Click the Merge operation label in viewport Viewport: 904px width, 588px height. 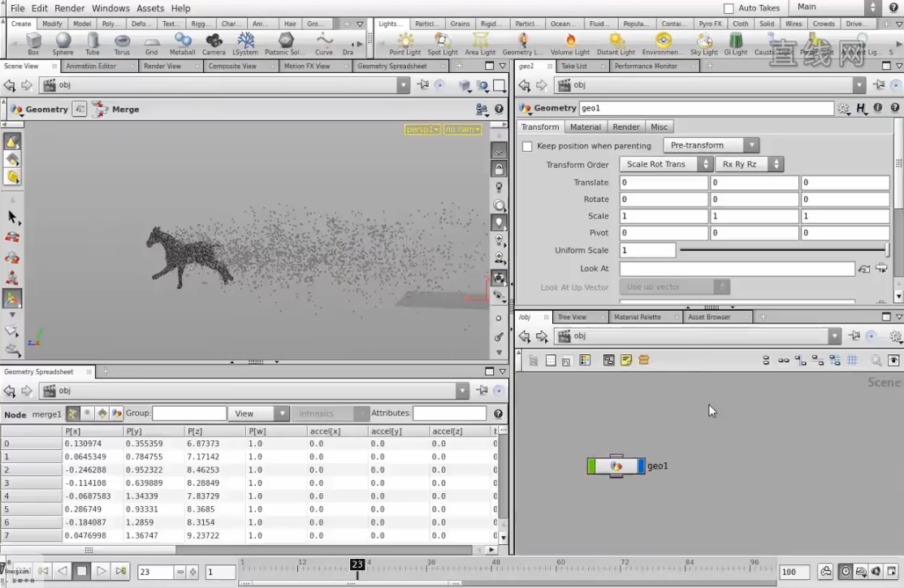[125, 110]
